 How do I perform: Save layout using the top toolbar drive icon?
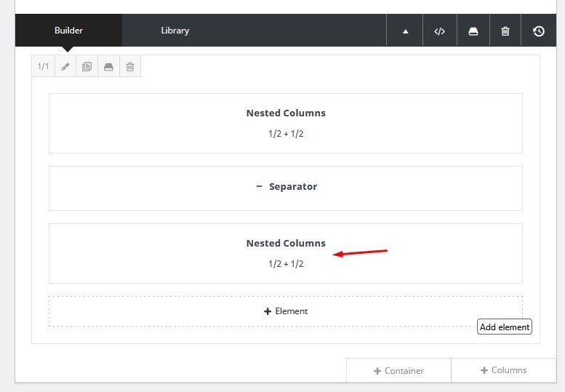pyautogui.click(x=473, y=31)
